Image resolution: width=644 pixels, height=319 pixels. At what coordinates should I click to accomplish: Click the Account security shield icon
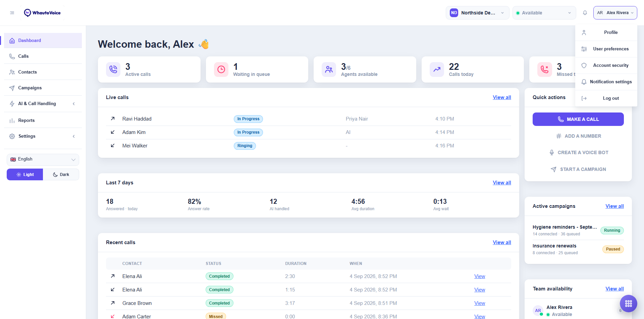point(584,65)
